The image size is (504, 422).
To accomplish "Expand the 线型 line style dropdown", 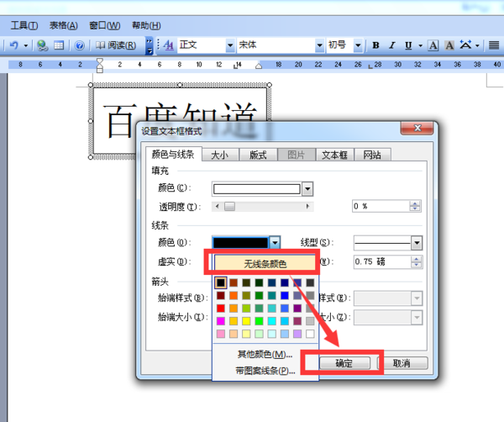I will coord(417,243).
